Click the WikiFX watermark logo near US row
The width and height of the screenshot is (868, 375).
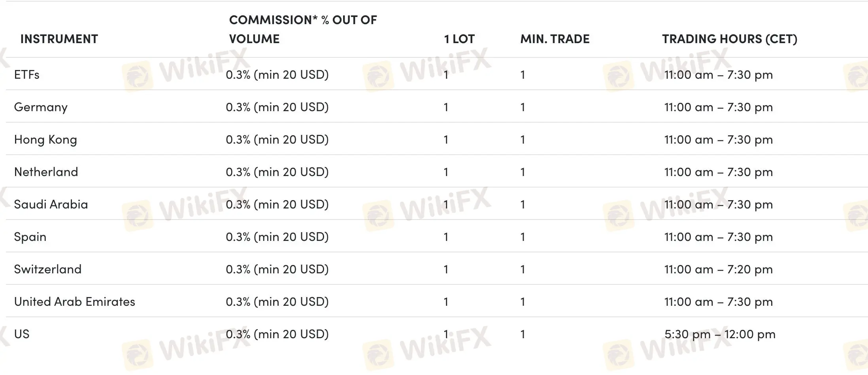coord(137,354)
